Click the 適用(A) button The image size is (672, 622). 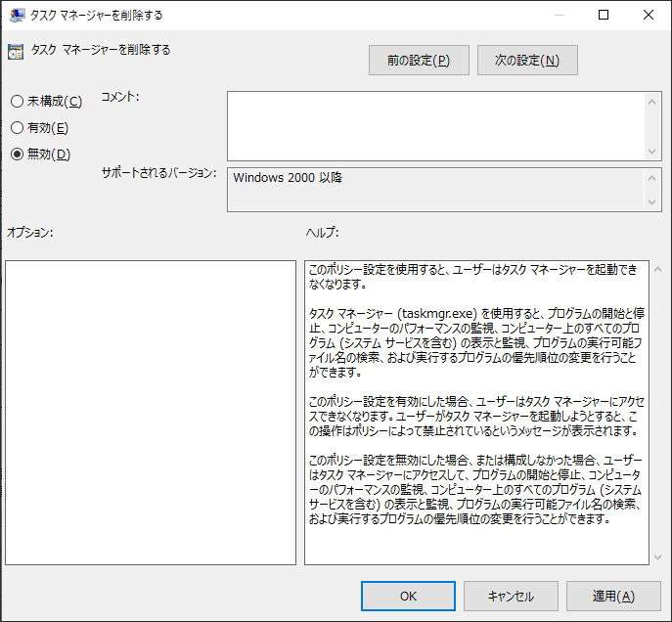pyautogui.click(x=613, y=596)
